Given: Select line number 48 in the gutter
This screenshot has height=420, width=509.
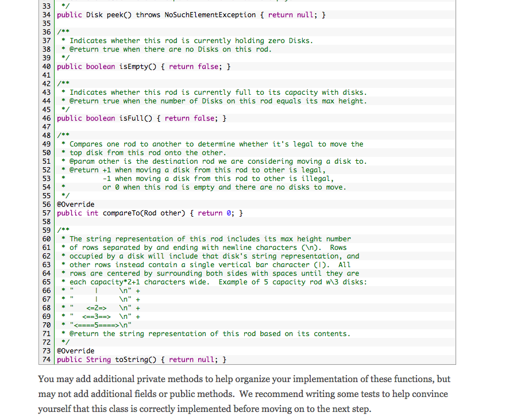Looking at the screenshot, I should (45, 135).
